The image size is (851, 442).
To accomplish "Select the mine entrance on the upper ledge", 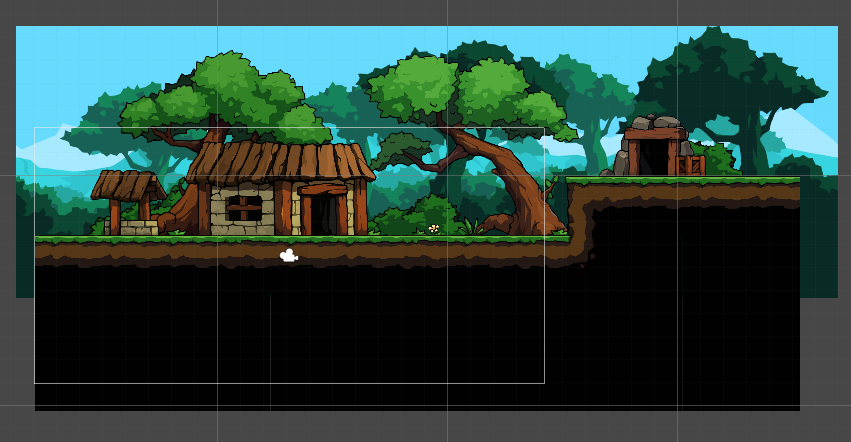I will coord(653,146).
